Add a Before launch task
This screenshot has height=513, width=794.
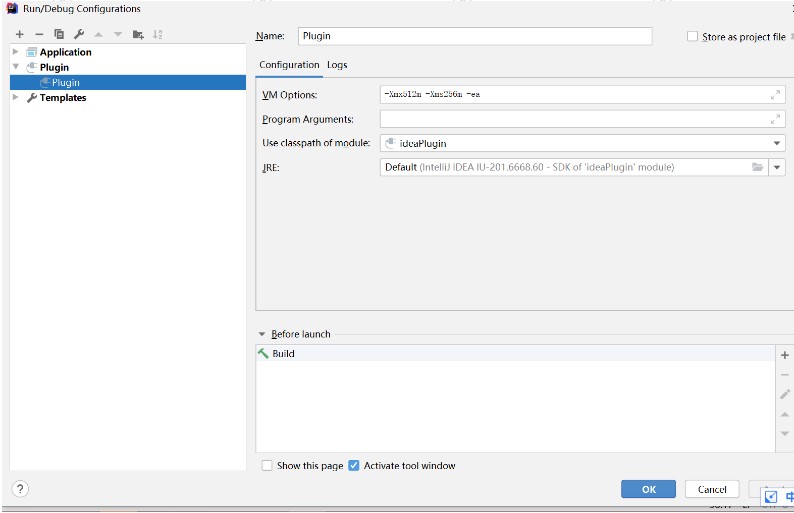click(x=784, y=355)
